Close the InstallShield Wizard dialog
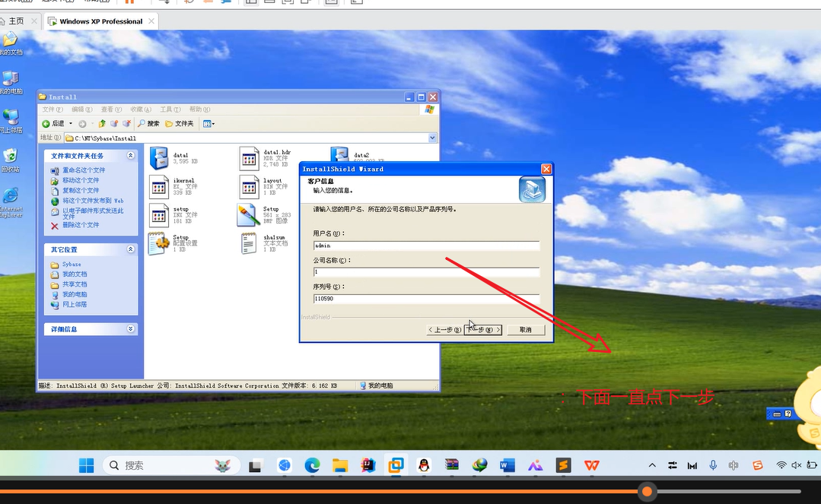The image size is (821, 504). (x=546, y=169)
